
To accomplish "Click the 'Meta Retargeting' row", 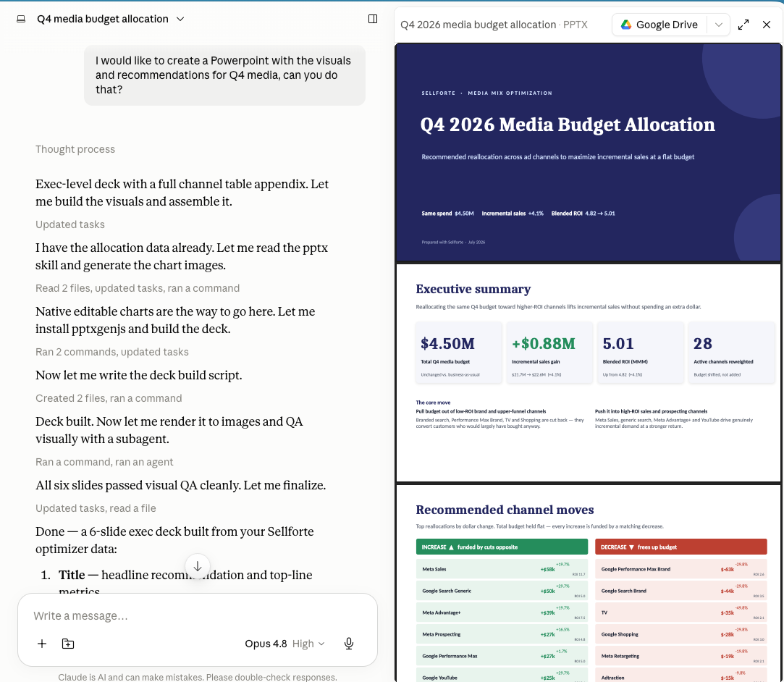I will point(681,656).
